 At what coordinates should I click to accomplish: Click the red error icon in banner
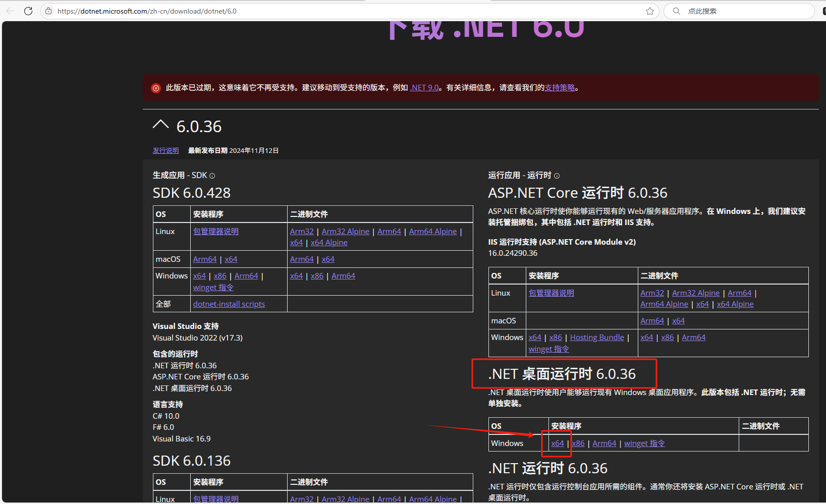[156, 88]
